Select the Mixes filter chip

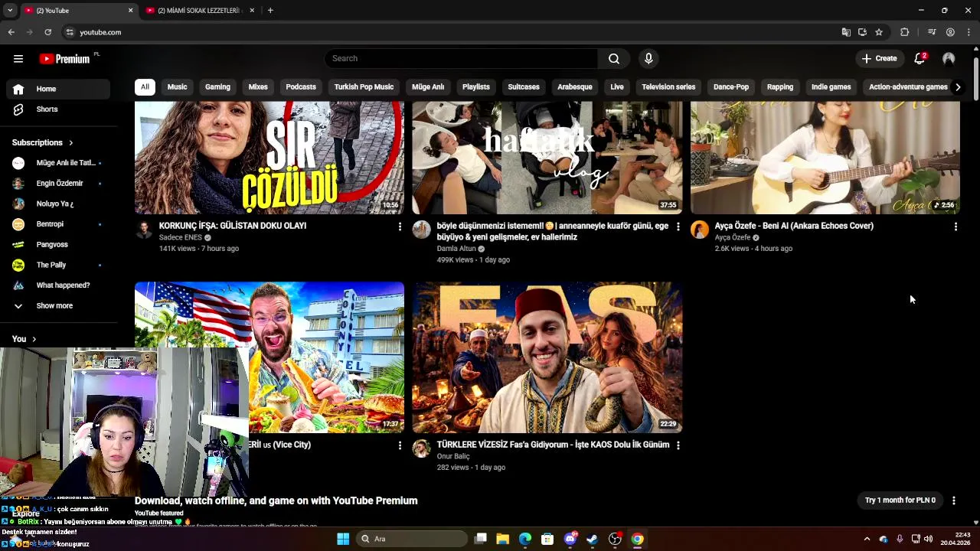coord(258,87)
